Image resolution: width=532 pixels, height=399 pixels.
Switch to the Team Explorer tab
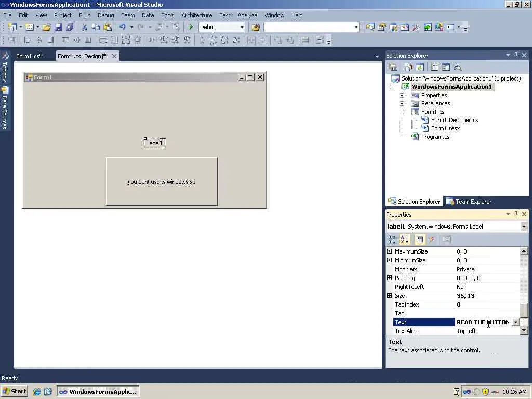pyautogui.click(x=469, y=202)
